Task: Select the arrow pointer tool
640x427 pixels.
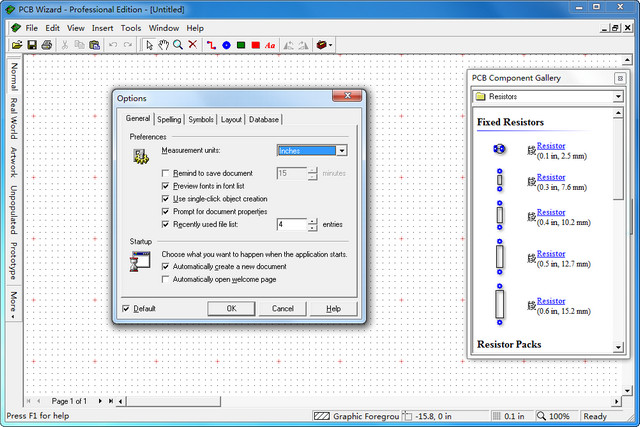Action: point(149,45)
